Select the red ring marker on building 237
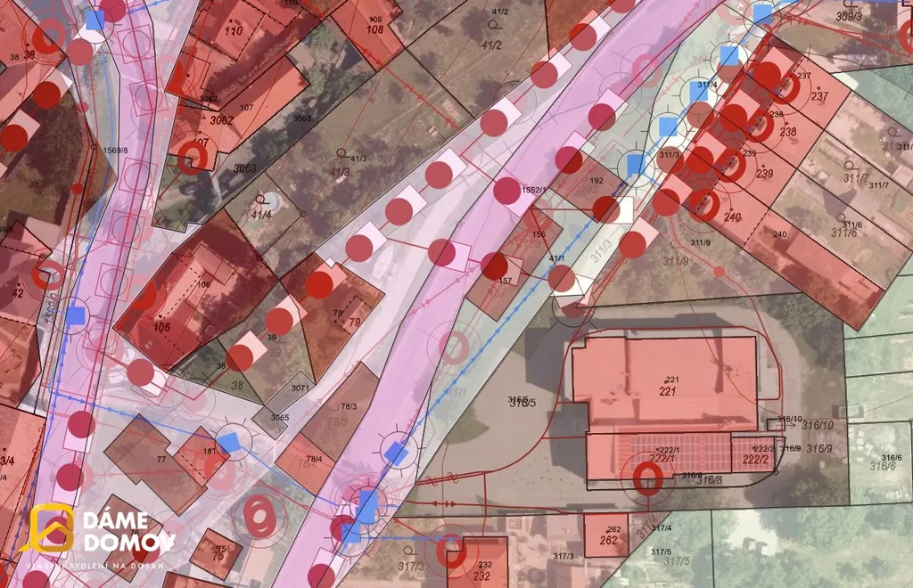Viewport: 913px width, 588px height. point(786,86)
